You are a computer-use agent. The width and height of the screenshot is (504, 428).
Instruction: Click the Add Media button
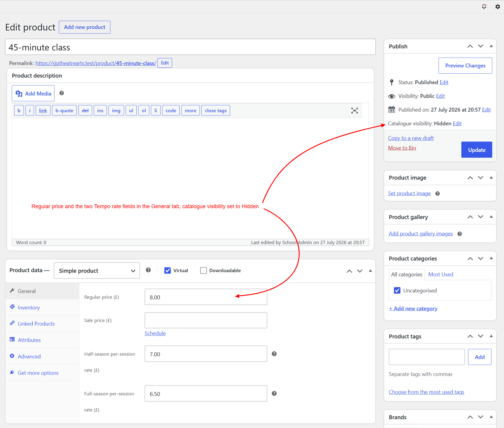point(33,93)
